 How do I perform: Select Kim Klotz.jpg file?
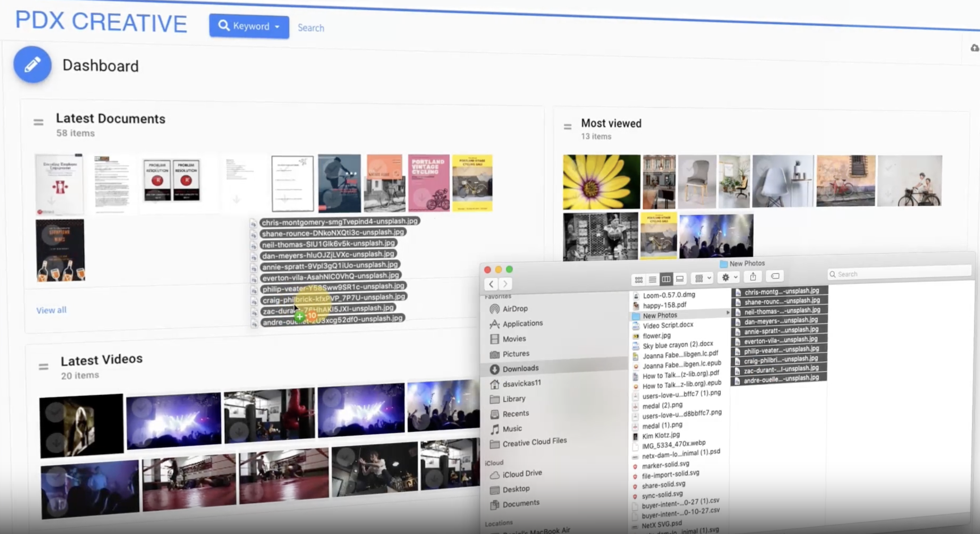click(x=661, y=436)
